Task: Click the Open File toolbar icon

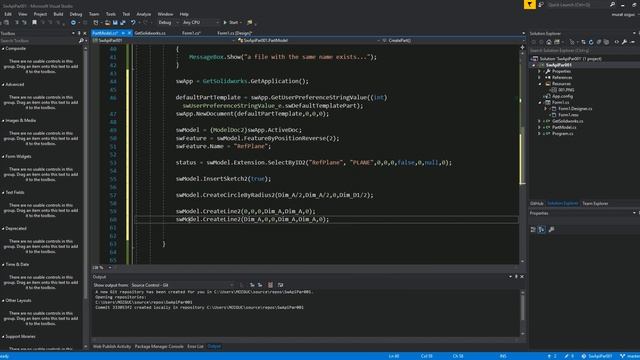Action: tap(107, 22)
